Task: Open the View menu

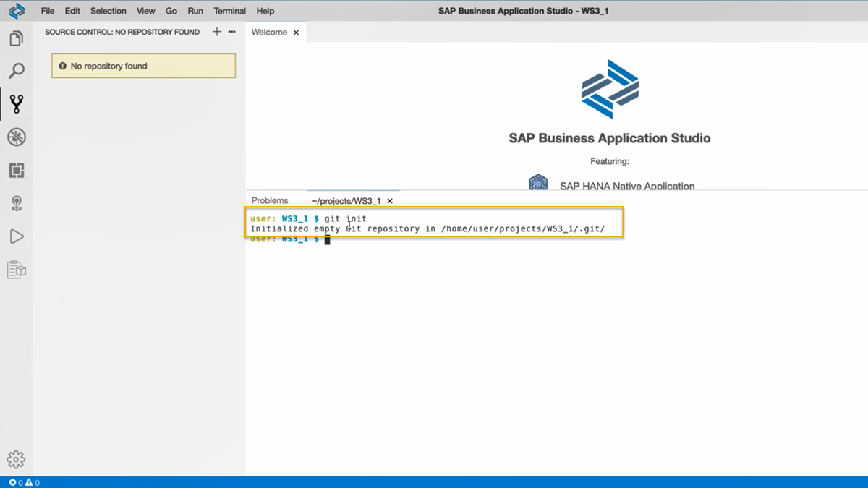Action: click(x=146, y=11)
